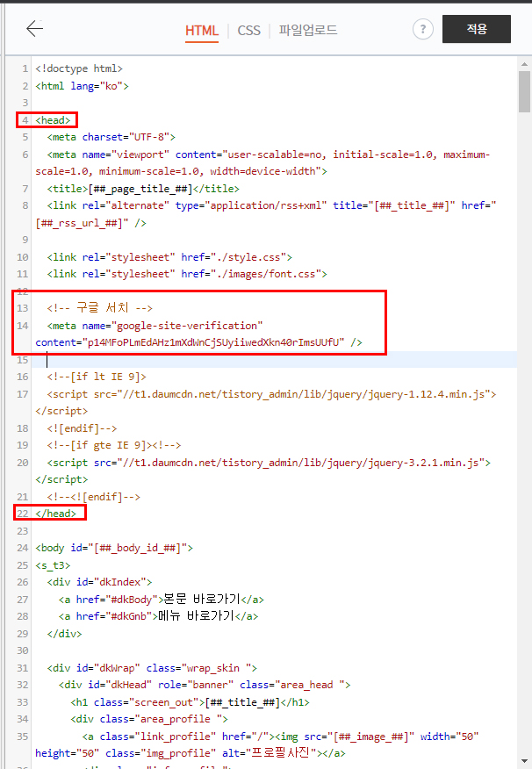532x769 pixels.
Task: Click the <!--<![endif]--> line 21
Action: point(94,497)
